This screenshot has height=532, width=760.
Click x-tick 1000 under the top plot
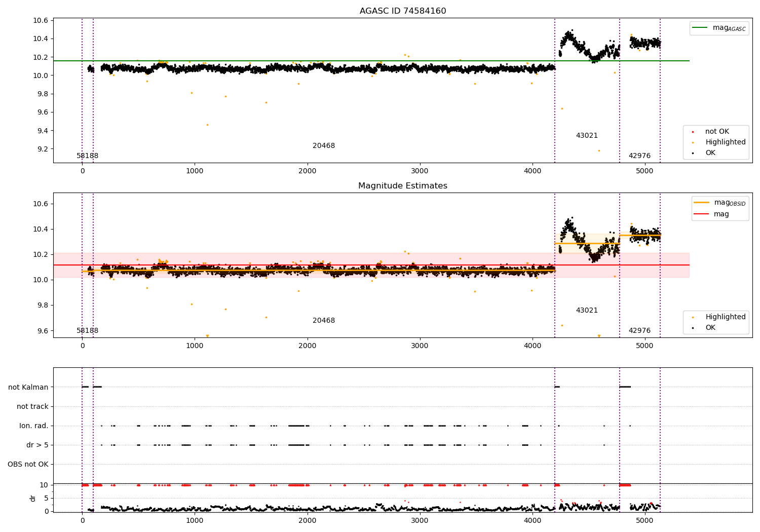(x=195, y=171)
